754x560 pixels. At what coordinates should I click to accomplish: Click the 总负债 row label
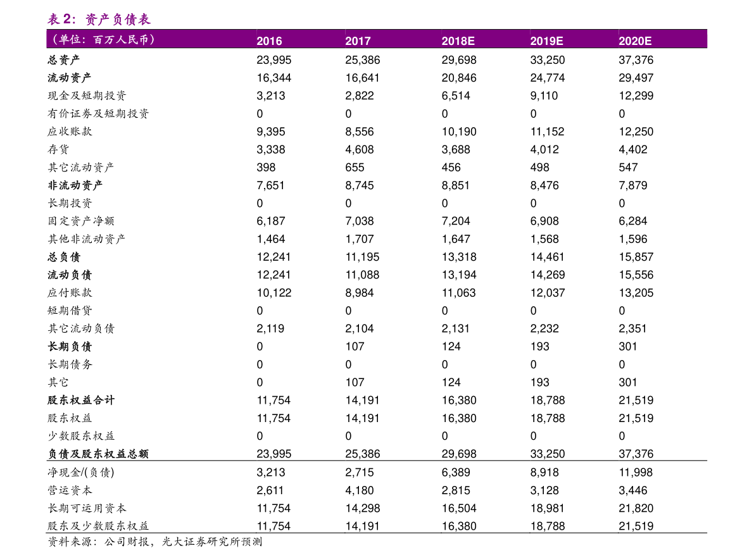64,257
